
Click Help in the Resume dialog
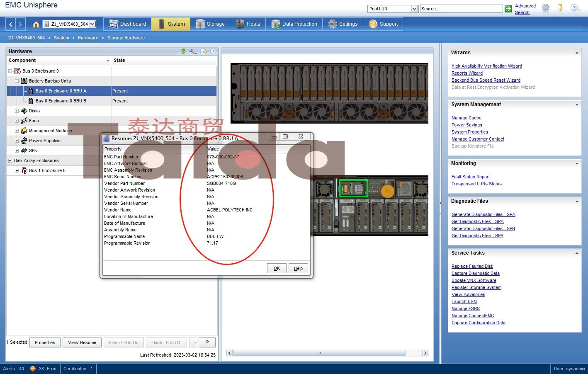point(298,268)
